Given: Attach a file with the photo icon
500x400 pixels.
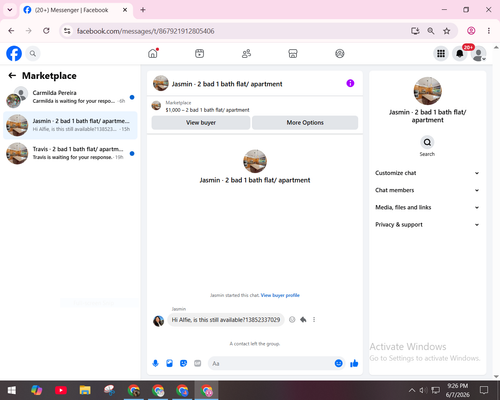Looking at the screenshot, I should pos(169,363).
